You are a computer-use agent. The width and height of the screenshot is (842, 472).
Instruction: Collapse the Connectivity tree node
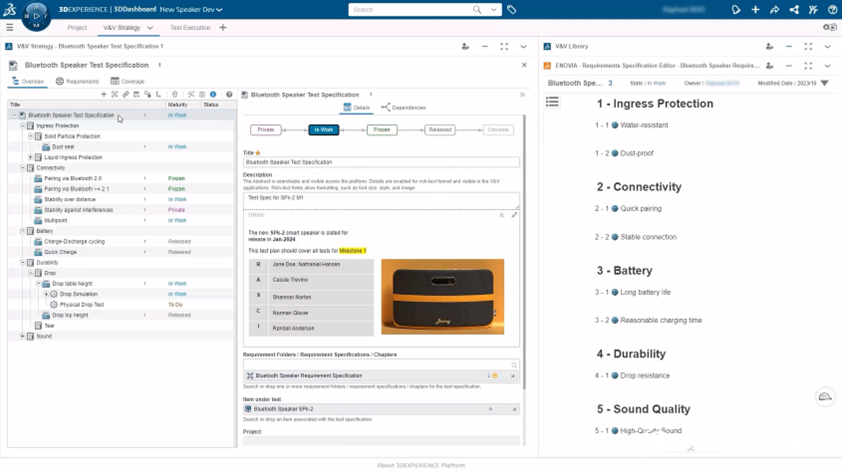[x=23, y=168]
